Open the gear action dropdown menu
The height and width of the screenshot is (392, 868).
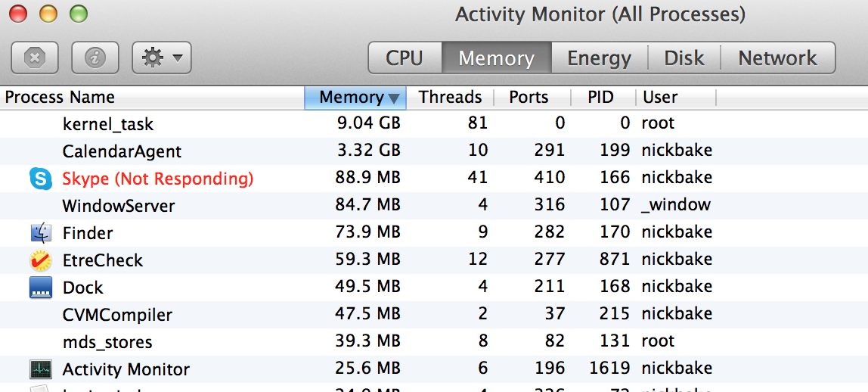point(161,58)
